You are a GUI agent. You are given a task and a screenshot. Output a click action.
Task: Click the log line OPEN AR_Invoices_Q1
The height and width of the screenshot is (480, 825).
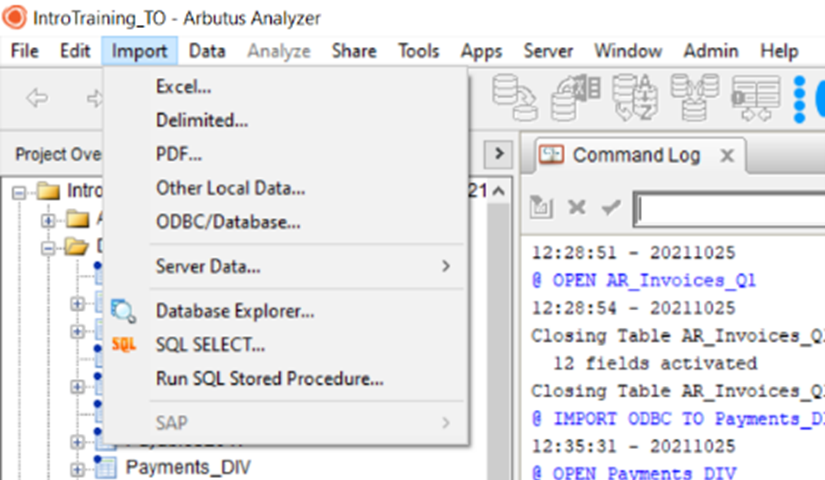tap(643, 281)
